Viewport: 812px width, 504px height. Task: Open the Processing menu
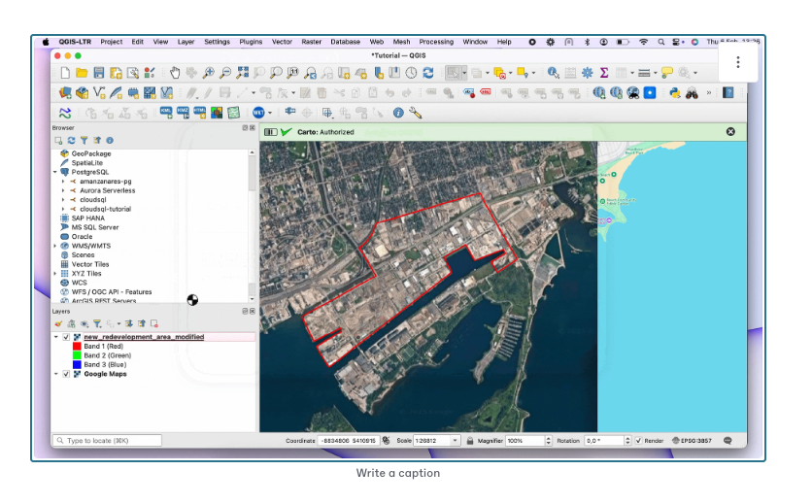click(436, 42)
